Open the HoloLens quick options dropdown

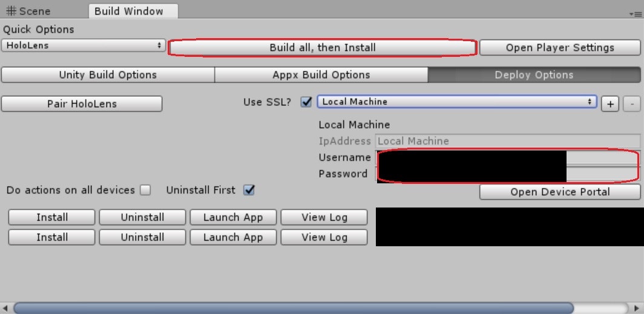click(x=84, y=45)
